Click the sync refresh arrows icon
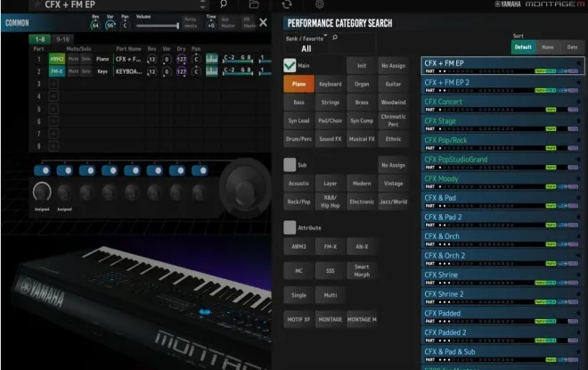Viewport: 588px width, 370px height. pyautogui.click(x=287, y=4)
